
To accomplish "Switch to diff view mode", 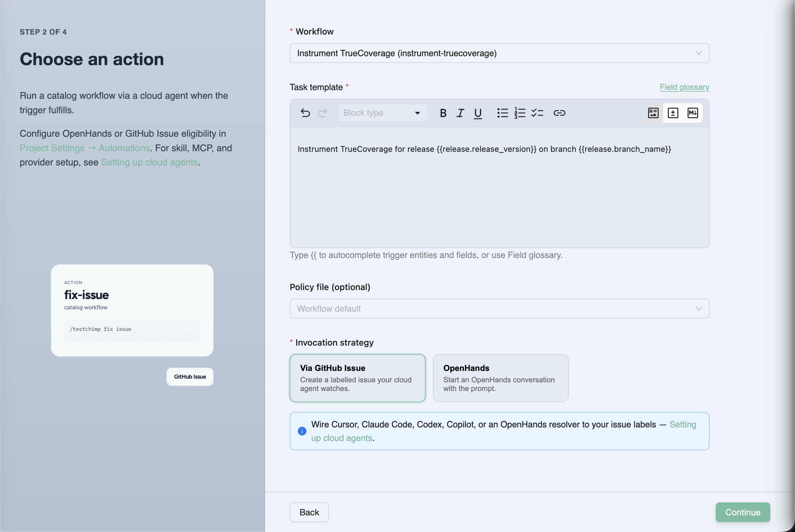I will (x=673, y=113).
